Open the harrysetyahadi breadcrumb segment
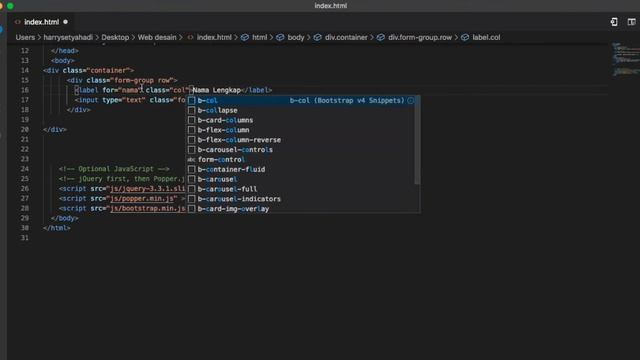This screenshot has width=640, height=360. click(x=68, y=37)
